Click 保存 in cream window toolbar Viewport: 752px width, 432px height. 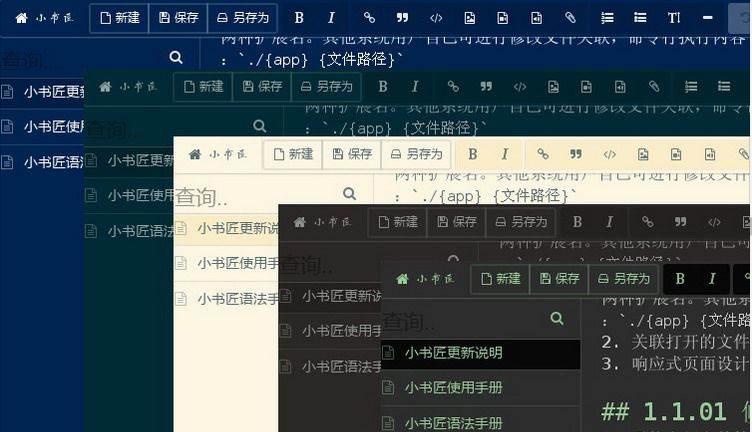point(352,154)
